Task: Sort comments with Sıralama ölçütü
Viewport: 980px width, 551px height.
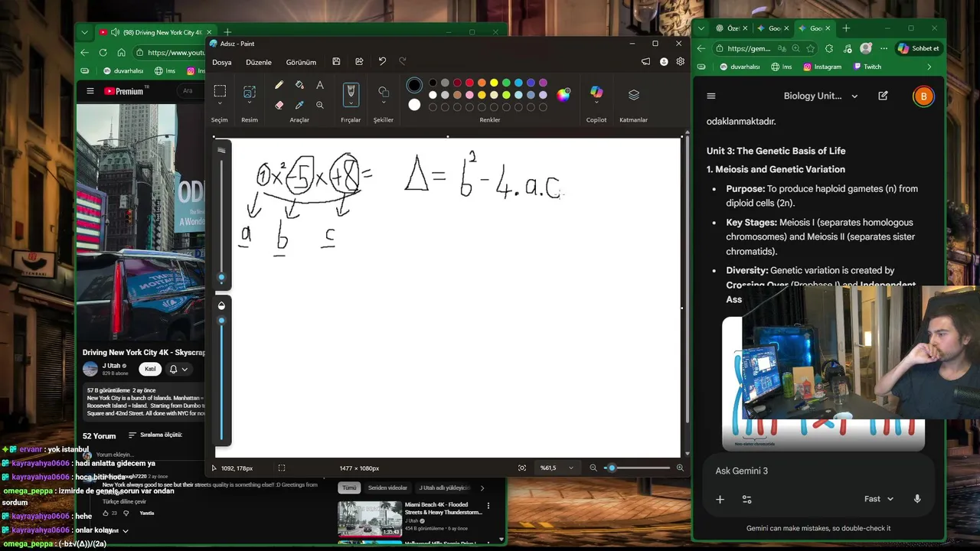Action: [155, 435]
